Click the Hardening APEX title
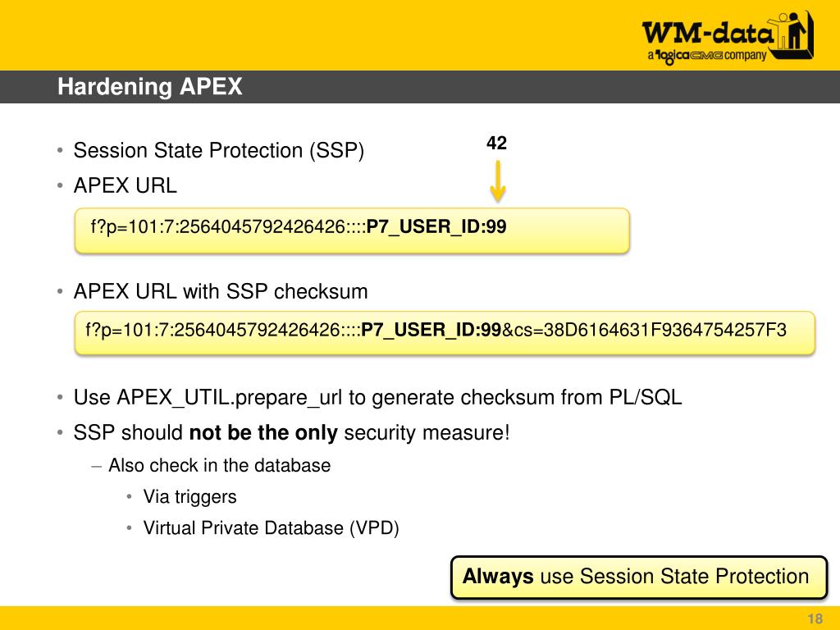 point(150,87)
